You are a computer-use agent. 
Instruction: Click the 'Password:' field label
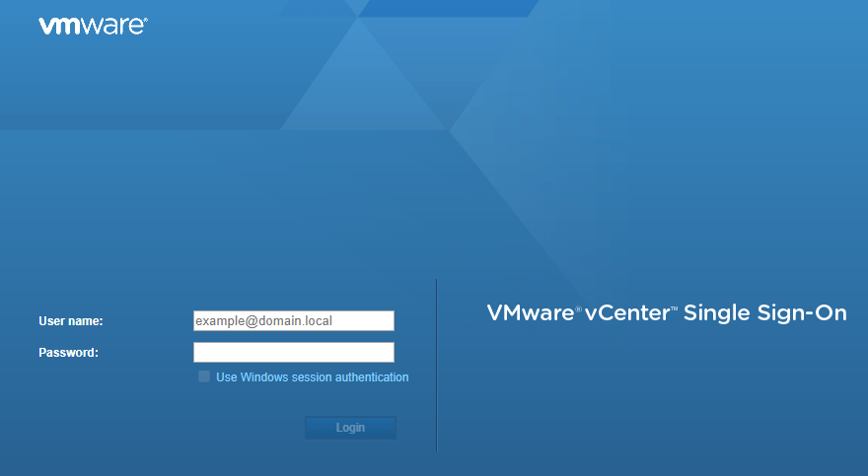click(x=69, y=353)
